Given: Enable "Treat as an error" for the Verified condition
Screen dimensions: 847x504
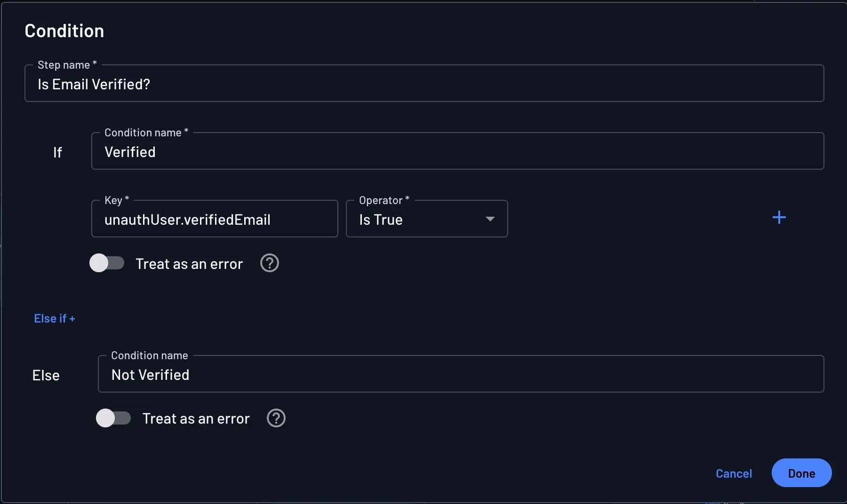Looking at the screenshot, I should [107, 263].
